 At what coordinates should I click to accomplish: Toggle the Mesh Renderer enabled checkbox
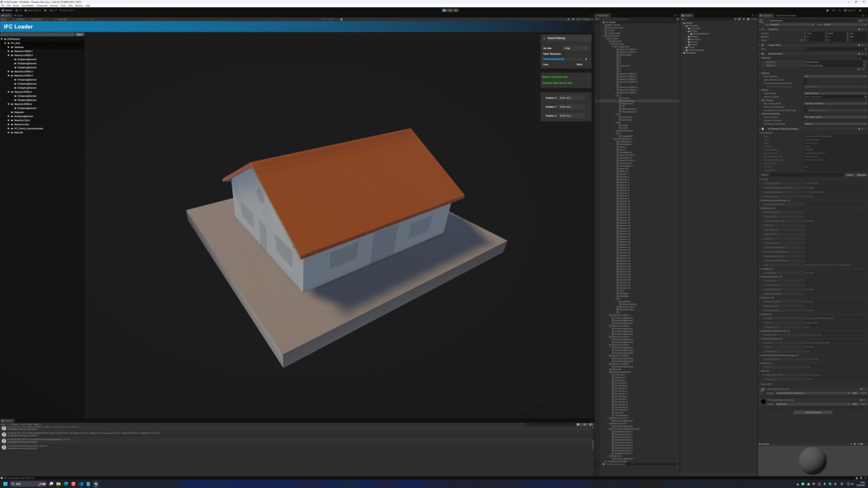click(x=766, y=53)
